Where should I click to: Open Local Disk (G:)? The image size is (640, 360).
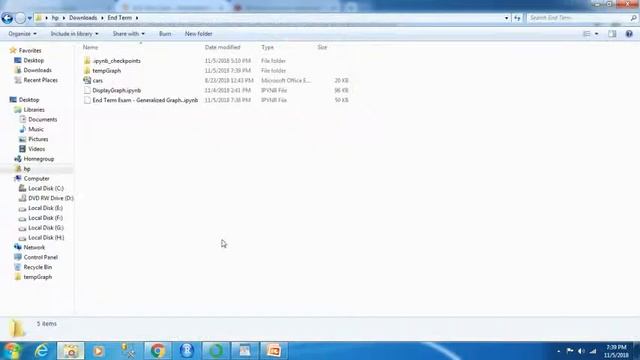click(46, 228)
